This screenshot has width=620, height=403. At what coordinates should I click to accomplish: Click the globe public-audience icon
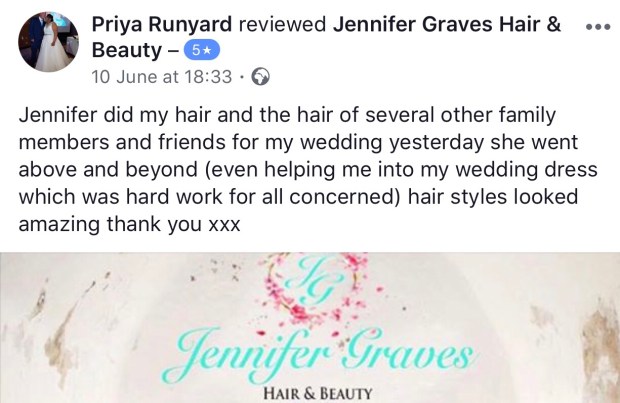261,77
